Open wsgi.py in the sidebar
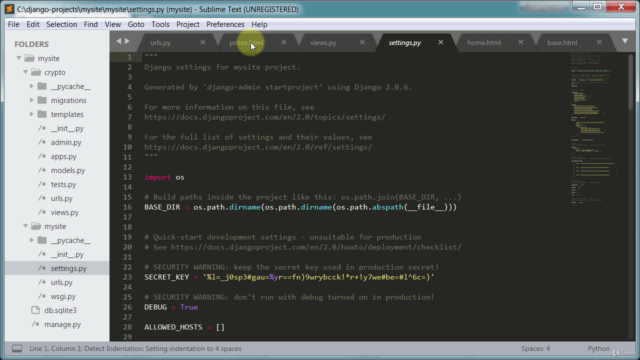The height and width of the screenshot is (360, 640). pyautogui.click(x=63, y=296)
